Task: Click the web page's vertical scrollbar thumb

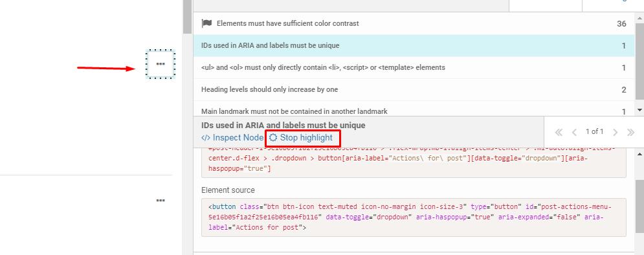Action: (187, 16)
